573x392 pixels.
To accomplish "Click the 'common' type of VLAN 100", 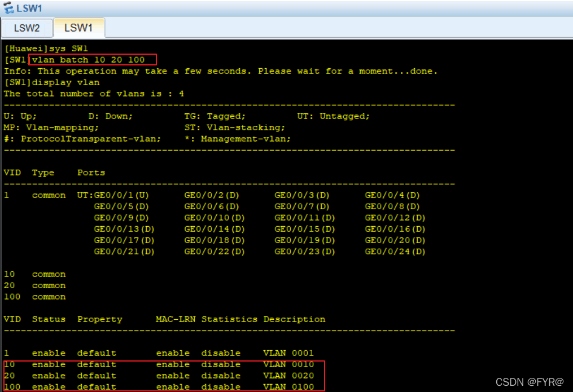I will 49,297.
